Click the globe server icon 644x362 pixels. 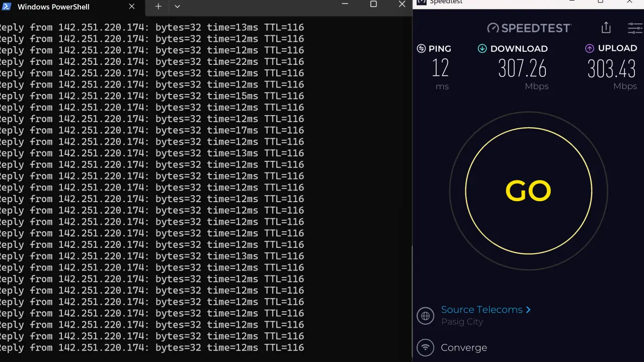coord(426,316)
